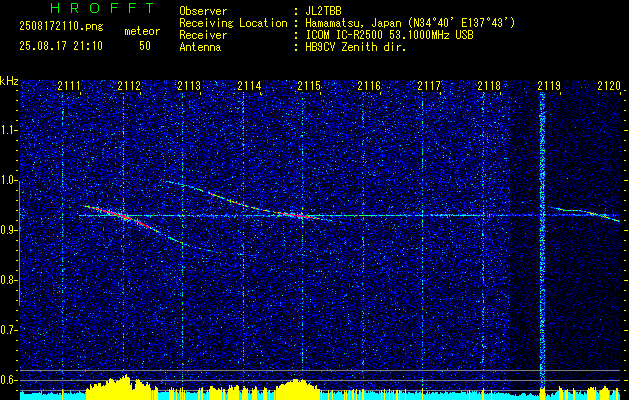Click the Antenna label
Screen dimensions: 629x400
point(200,47)
